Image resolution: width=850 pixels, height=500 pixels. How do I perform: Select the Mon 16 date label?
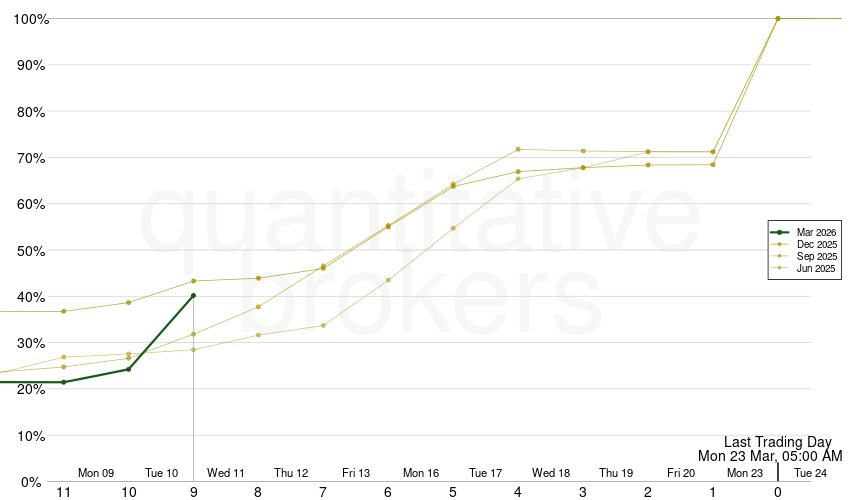pyautogui.click(x=421, y=473)
